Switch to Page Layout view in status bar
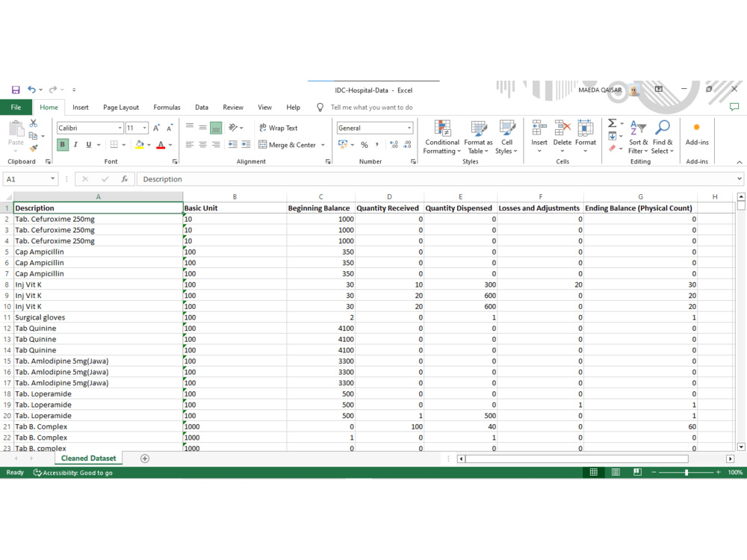 point(616,472)
